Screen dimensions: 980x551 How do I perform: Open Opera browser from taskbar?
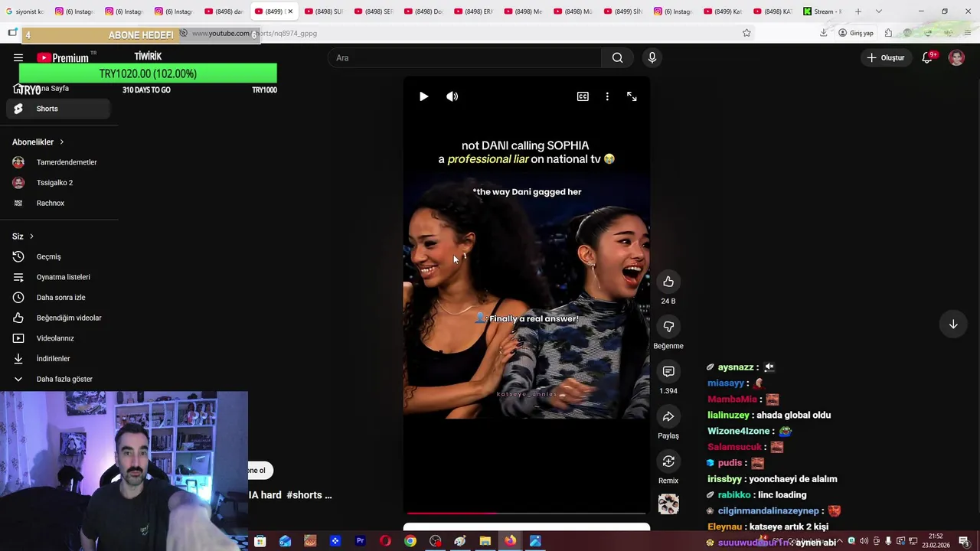point(385,541)
